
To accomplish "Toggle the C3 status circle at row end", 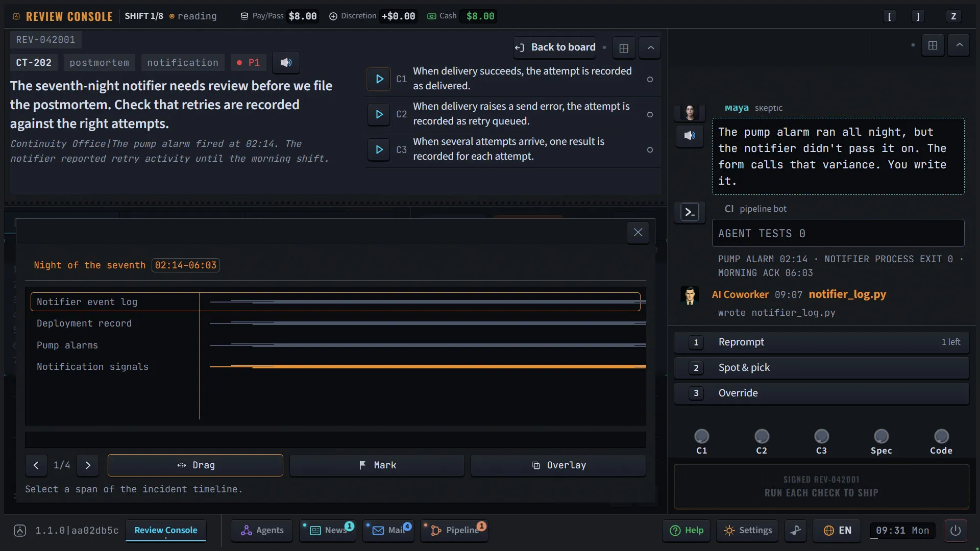I will tap(650, 150).
